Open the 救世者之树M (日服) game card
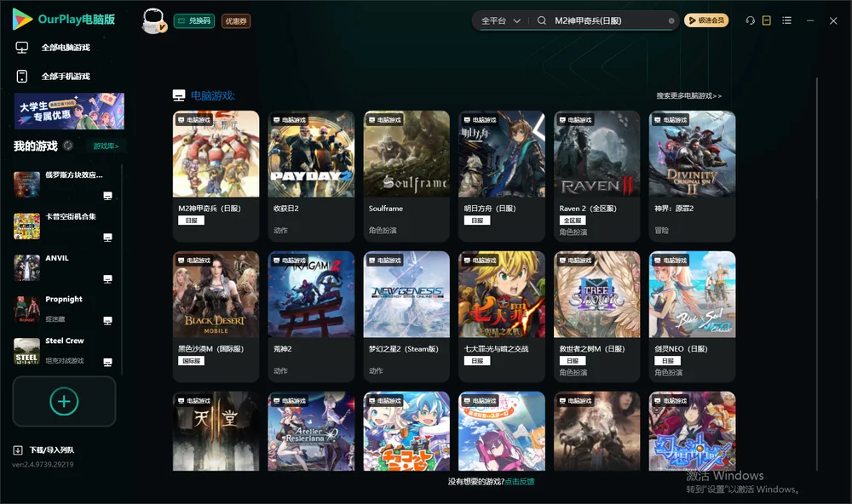 point(596,317)
